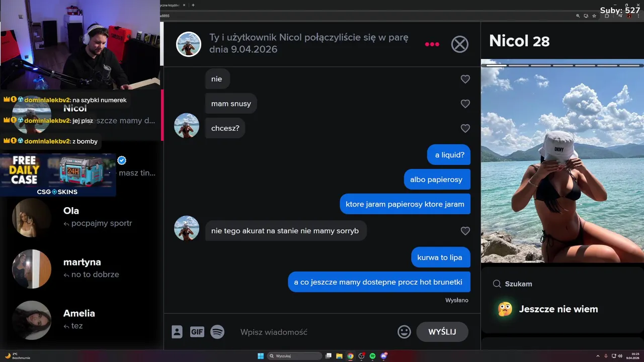
Task: Open the Windows Start menu
Action: coord(261,356)
